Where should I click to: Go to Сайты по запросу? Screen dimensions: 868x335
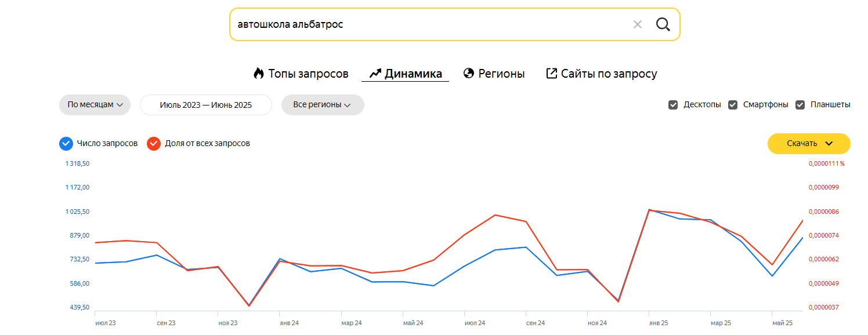(609, 74)
